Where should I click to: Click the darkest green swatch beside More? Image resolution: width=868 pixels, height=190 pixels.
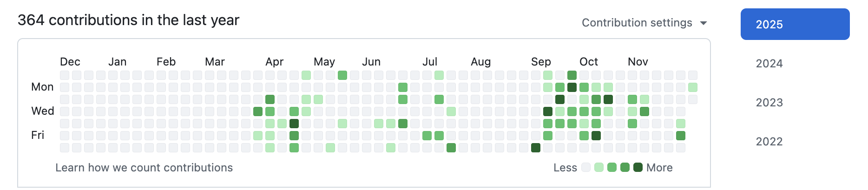point(638,167)
